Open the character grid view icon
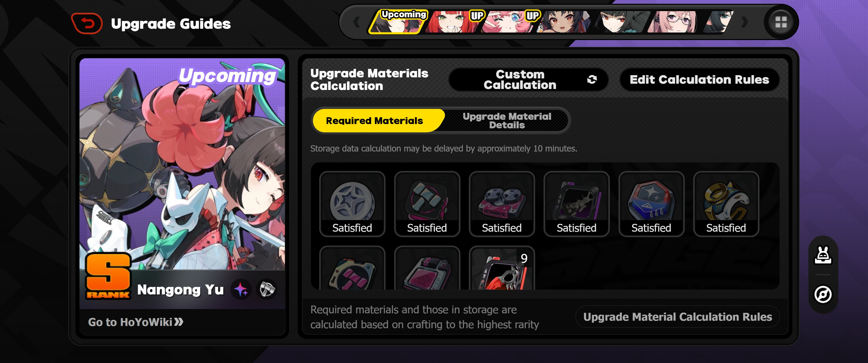 (x=781, y=22)
